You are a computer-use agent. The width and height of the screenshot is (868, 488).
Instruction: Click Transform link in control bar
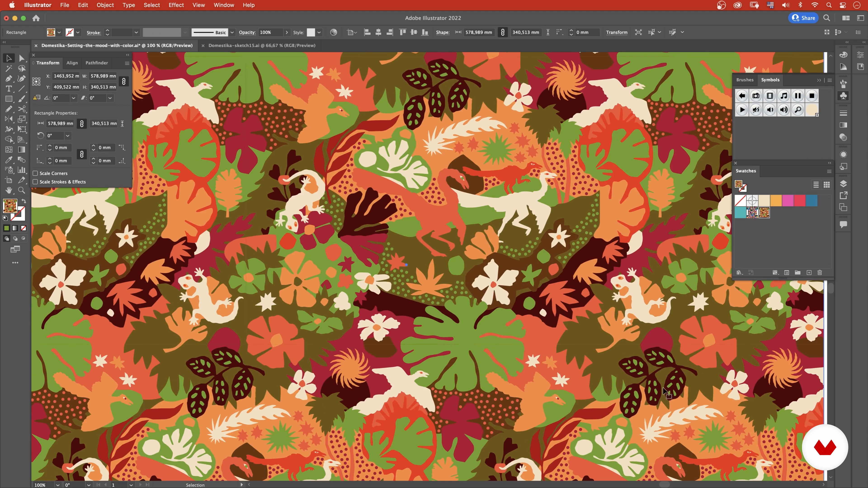(x=616, y=32)
